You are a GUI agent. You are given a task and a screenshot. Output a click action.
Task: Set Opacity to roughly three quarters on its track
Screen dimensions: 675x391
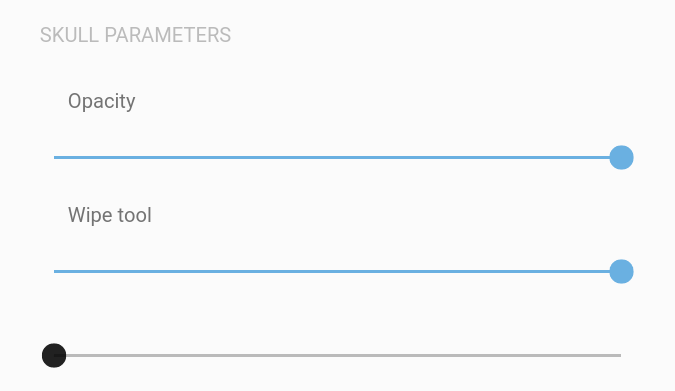(x=479, y=158)
